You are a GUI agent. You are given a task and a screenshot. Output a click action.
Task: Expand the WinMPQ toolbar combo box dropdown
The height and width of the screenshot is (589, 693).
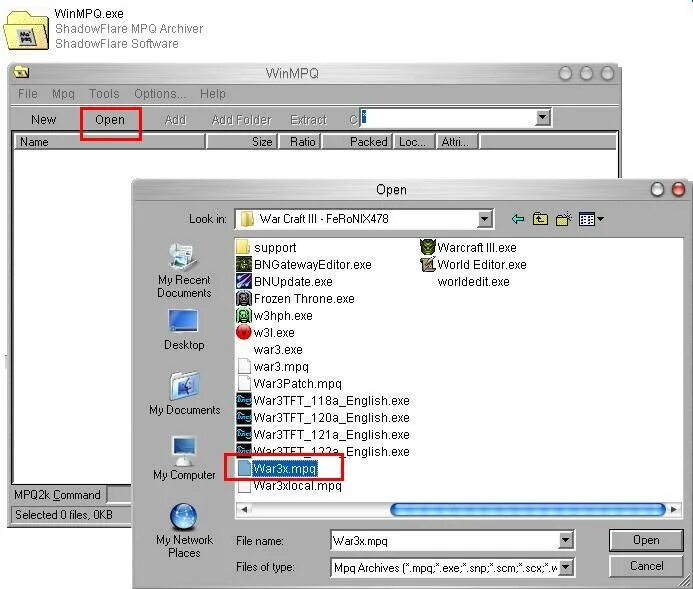[x=542, y=118]
